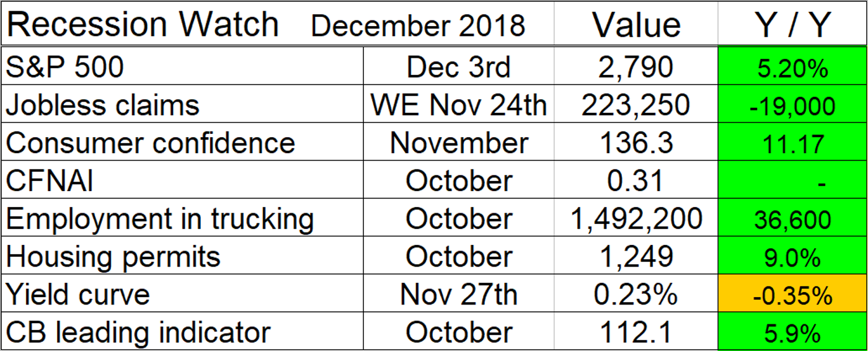Click the Y / Y column header
The height and width of the screenshot is (351, 868).
click(792, 25)
